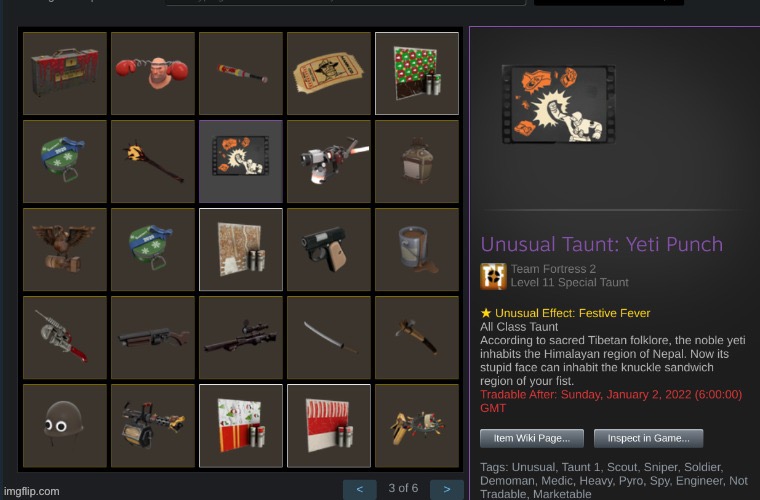Click the Team Fortress 2 game icon
This screenshot has width=760, height=500.
493,276
